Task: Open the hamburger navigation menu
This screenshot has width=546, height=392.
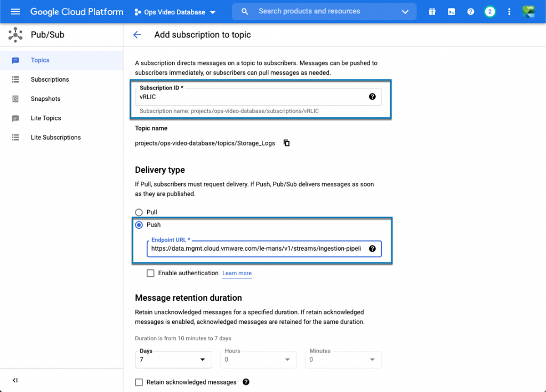Action: [15, 12]
